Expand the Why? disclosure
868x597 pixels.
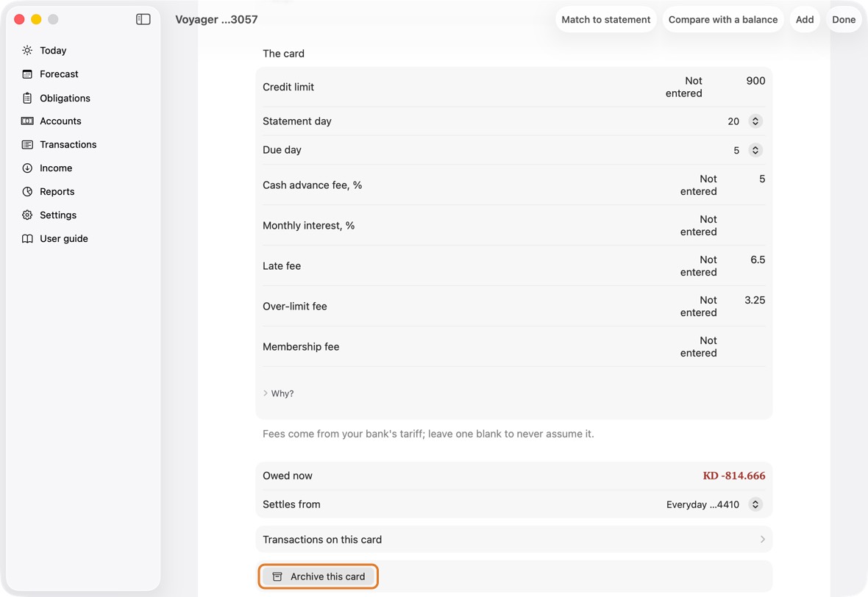click(x=279, y=393)
